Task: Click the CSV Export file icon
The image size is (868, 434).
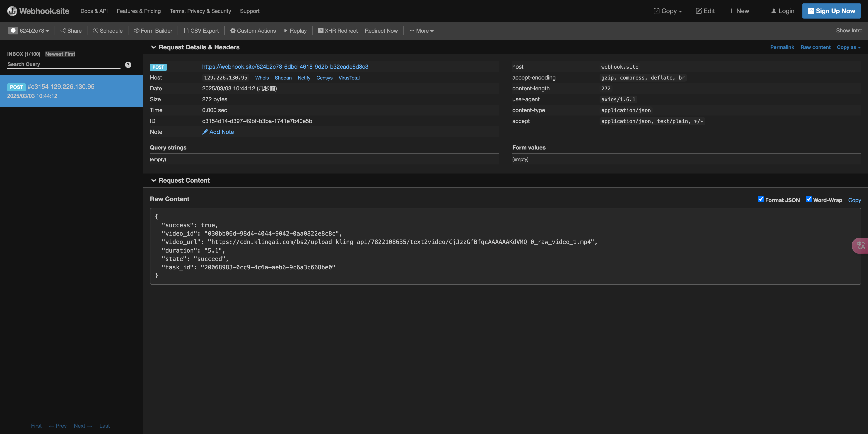Action: [186, 31]
